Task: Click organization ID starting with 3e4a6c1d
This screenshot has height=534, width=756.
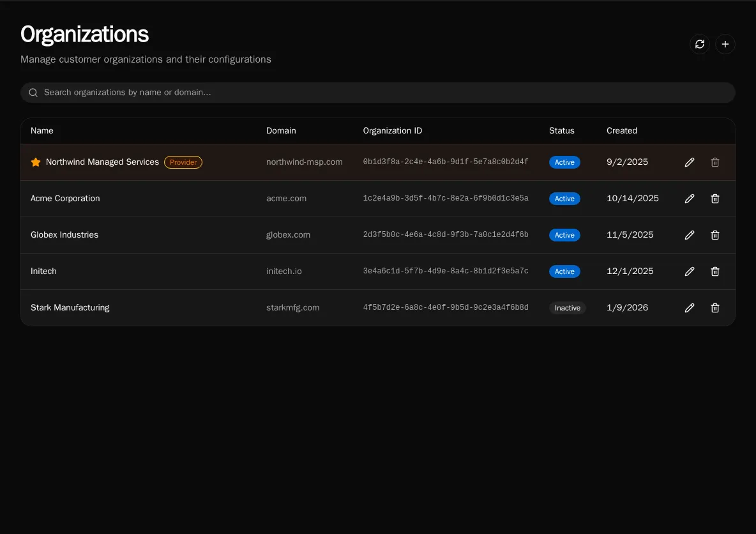Action: [446, 271]
